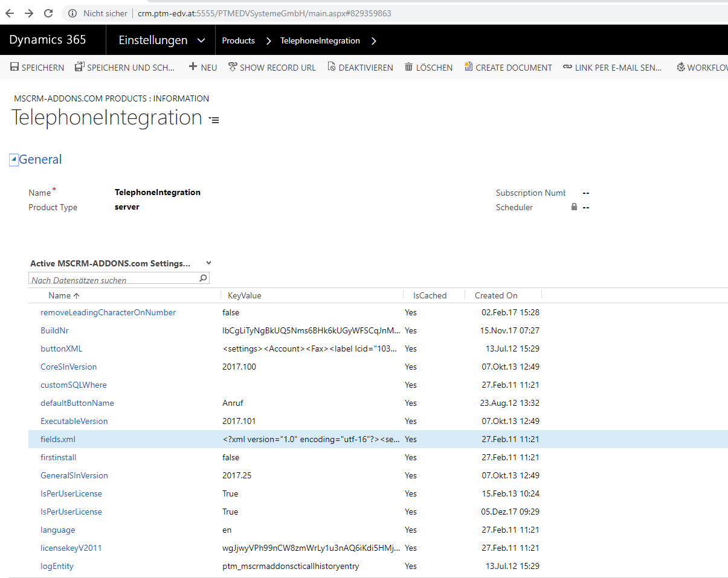Image resolution: width=728 pixels, height=578 pixels.
Task: Click the Show Record URL icon
Action: (233, 67)
